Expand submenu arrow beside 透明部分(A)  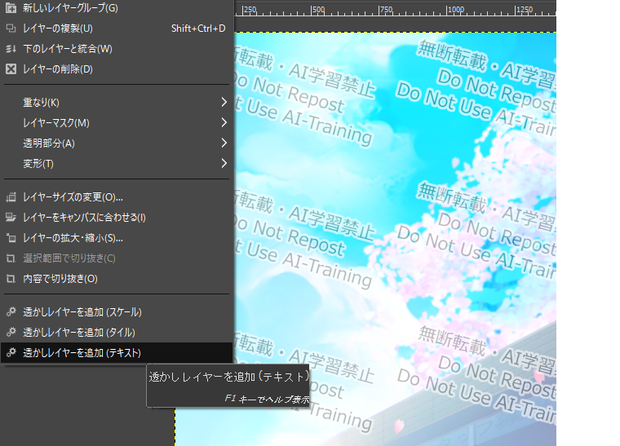pyautogui.click(x=224, y=143)
